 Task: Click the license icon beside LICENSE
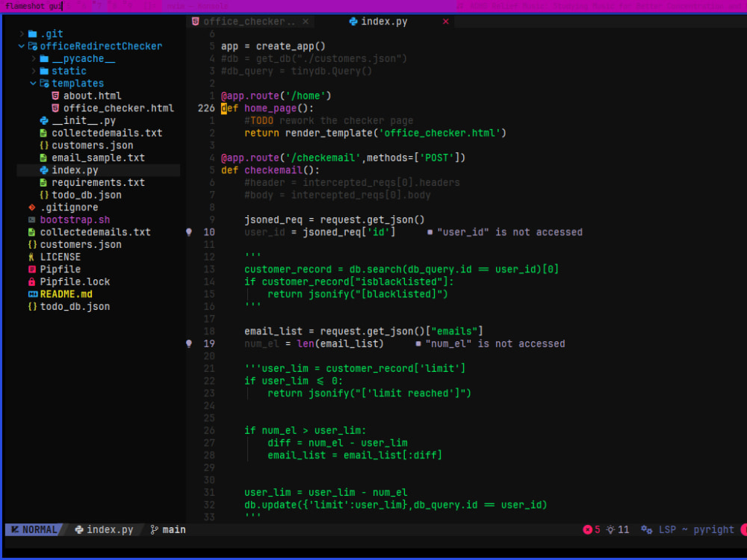(31, 257)
